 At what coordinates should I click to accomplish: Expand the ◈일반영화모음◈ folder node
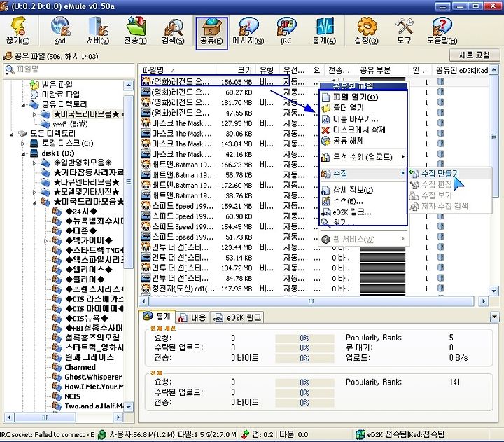[34, 163]
